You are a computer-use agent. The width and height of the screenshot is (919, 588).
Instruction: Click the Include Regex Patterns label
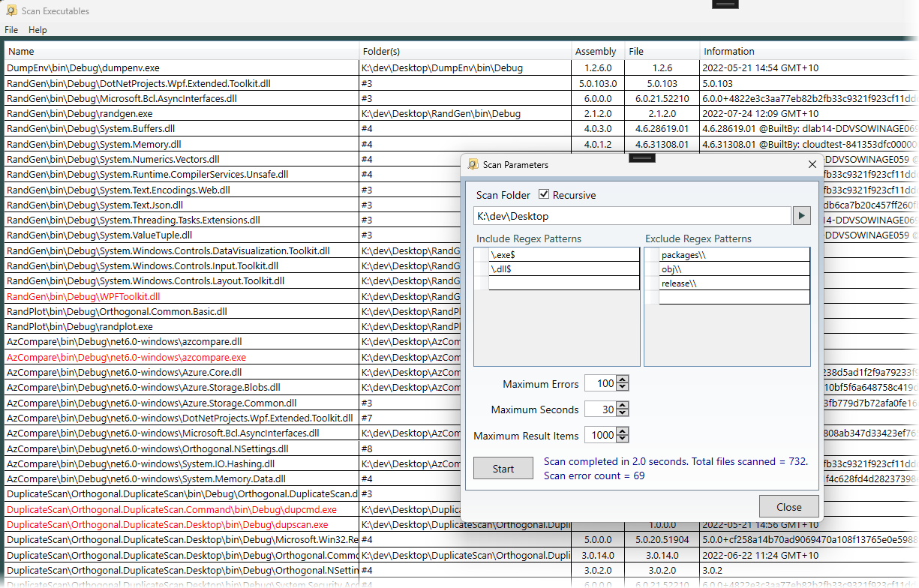529,238
